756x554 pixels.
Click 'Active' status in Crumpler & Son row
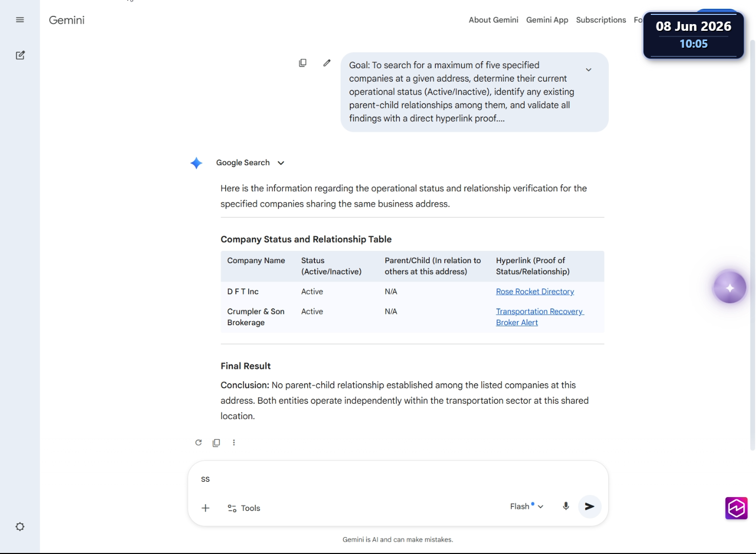[312, 311]
